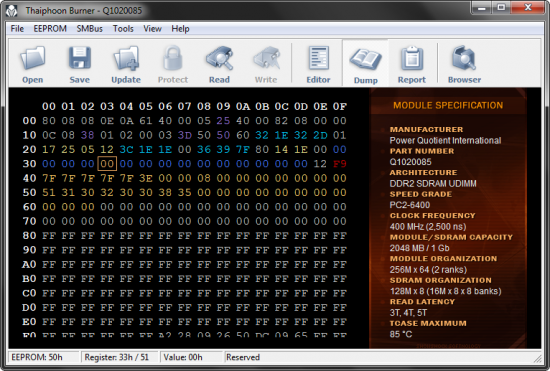Click Value: 00h status field
This screenshot has width=550, height=371.
click(x=192, y=357)
